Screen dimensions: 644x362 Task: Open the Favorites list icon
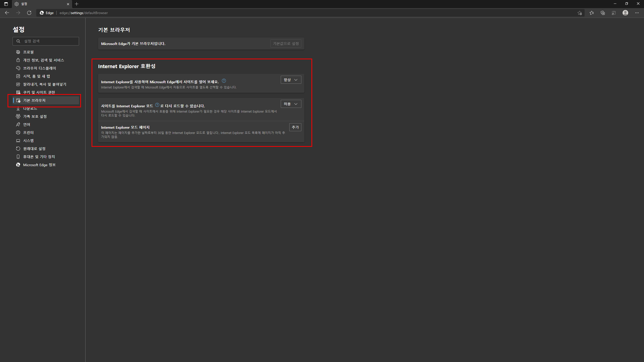coord(591,13)
